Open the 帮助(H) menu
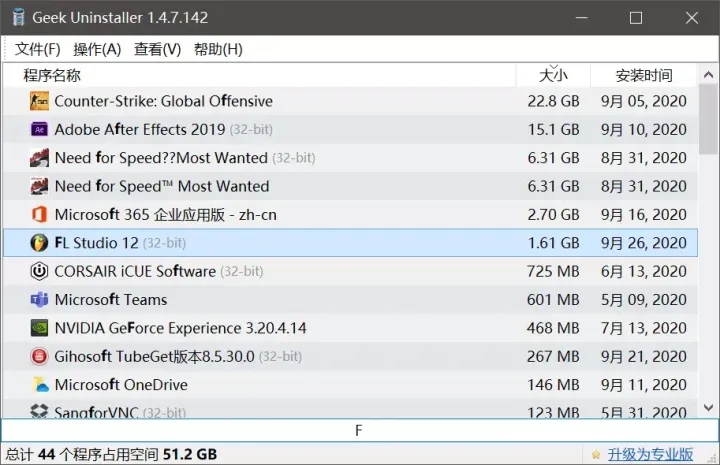720x465 pixels. click(218, 49)
